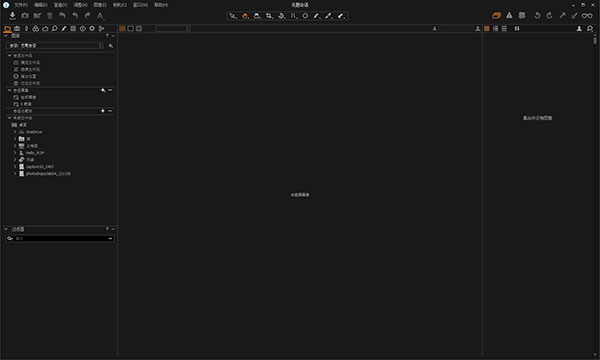The image size is (600, 360).
Task: Toggle the orange Edit selected variants button
Action: (496, 16)
